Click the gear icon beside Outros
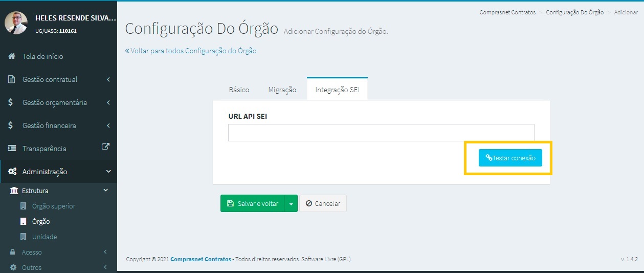This screenshot has height=273, width=644. [13, 267]
